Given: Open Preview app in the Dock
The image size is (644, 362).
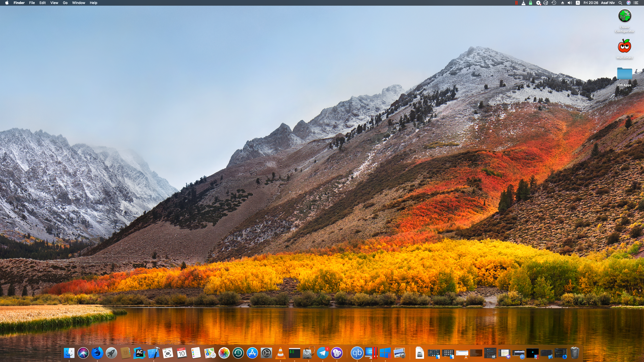Looking at the screenshot, I should pyautogui.click(x=399, y=353).
